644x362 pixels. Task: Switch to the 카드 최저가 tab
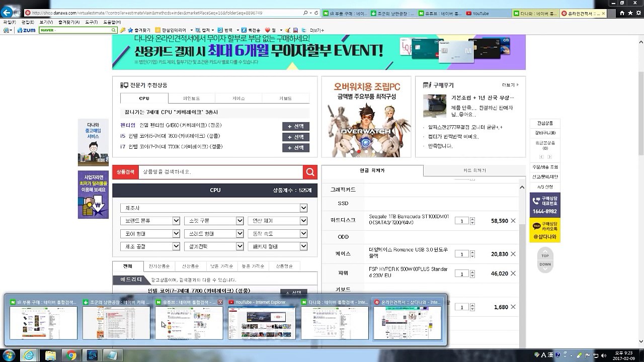[x=474, y=171]
